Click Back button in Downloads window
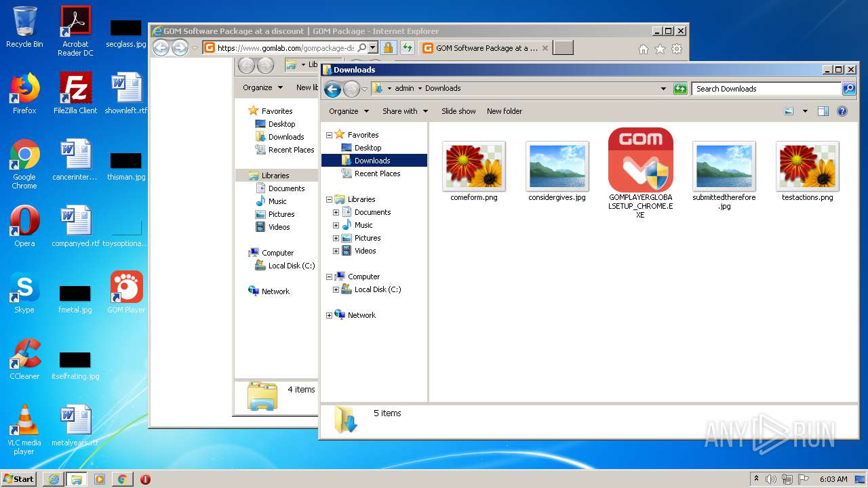The image size is (868, 488). click(332, 89)
